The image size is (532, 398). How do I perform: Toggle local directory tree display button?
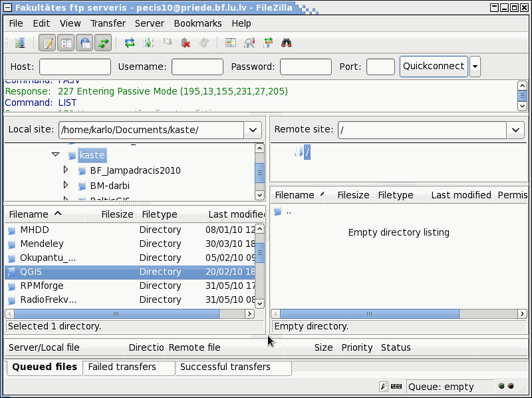pyautogui.click(x=66, y=43)
